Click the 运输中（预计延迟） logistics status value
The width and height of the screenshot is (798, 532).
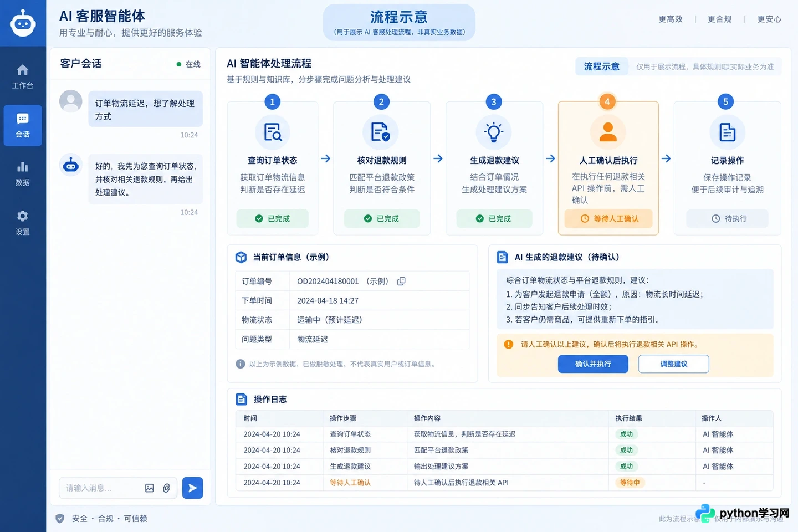tap(330, 320)
